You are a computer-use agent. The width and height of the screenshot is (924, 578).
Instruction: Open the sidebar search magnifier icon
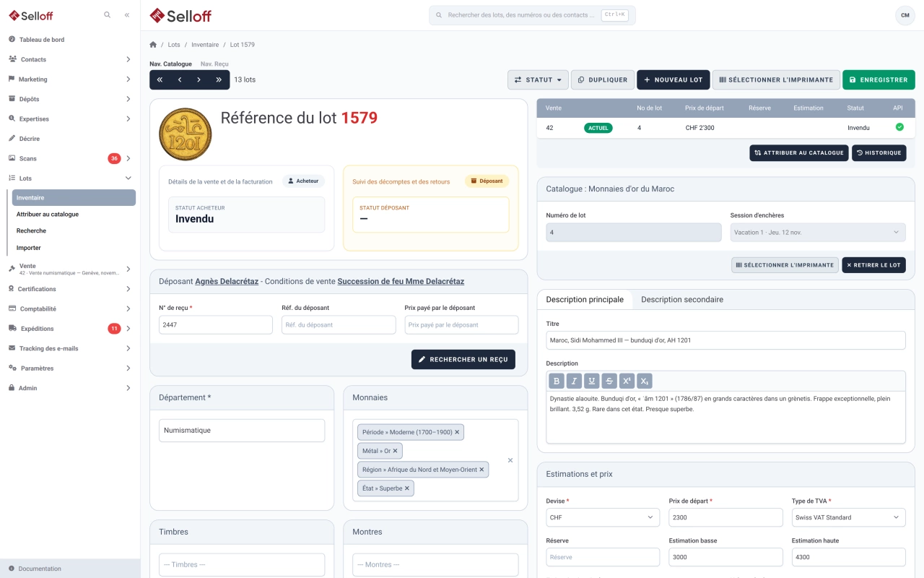[108, 15]
